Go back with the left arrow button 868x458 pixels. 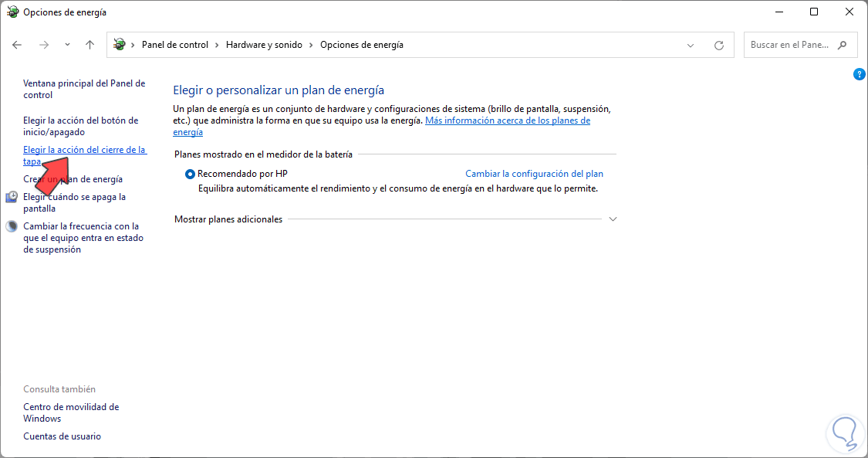(x=17, y=45)
